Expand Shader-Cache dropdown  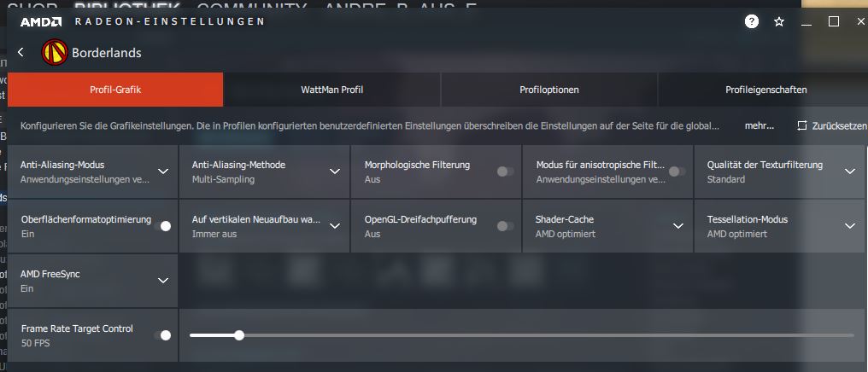678,226
